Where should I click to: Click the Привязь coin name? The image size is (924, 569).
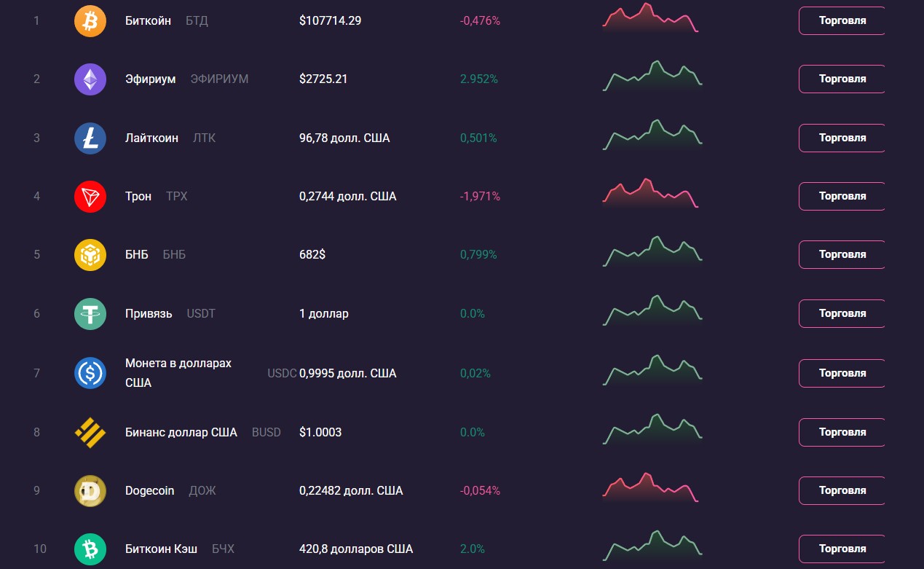tap(149, 313)
